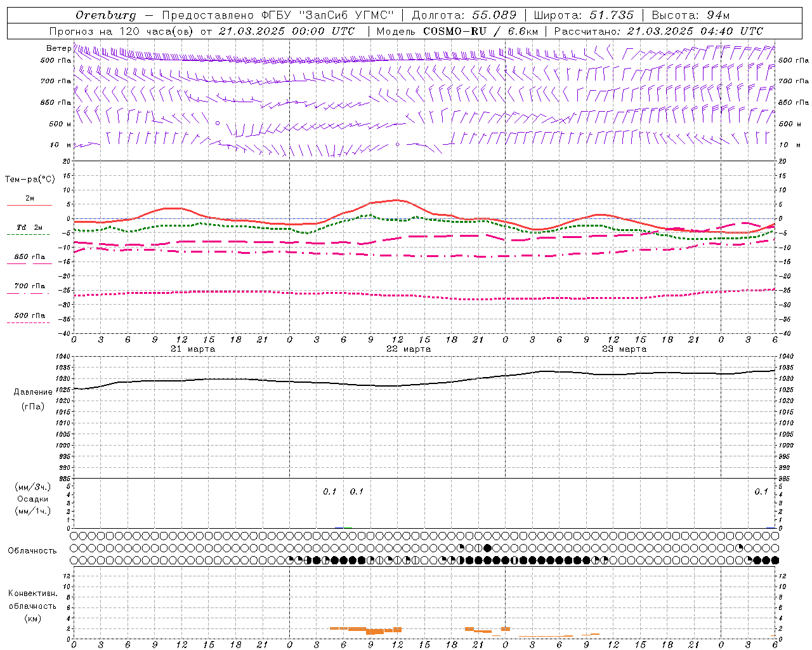Click the Широта: 51.735 value
The image size is (812, 650).
[584, 15]
